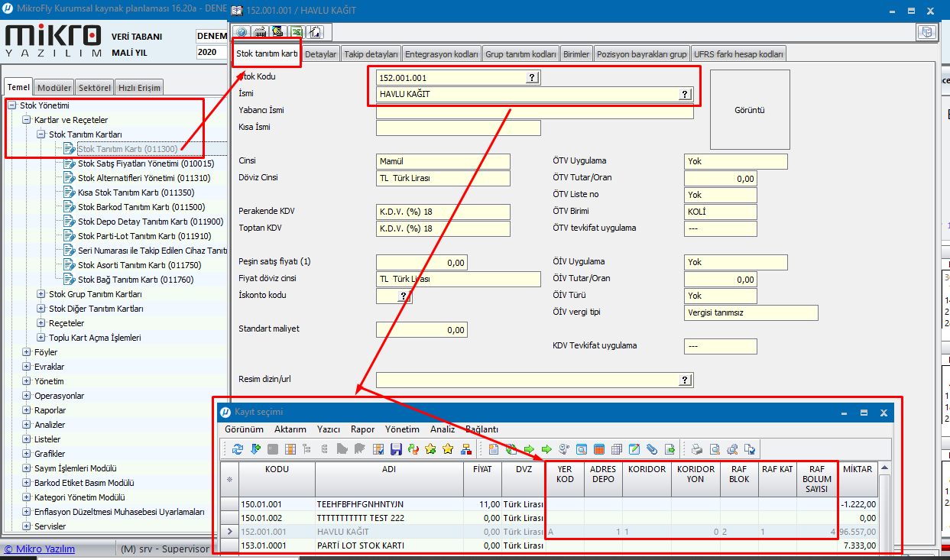
Task: Open the Hızlı Erişim tab
Action: tap(138, 88)
